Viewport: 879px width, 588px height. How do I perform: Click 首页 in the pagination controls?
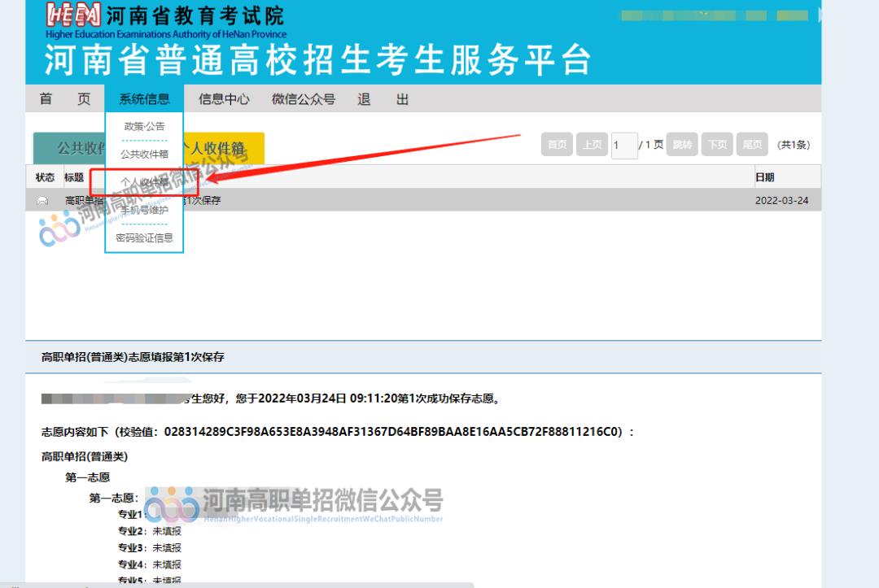pyautogui.click(x=557, y=144)
